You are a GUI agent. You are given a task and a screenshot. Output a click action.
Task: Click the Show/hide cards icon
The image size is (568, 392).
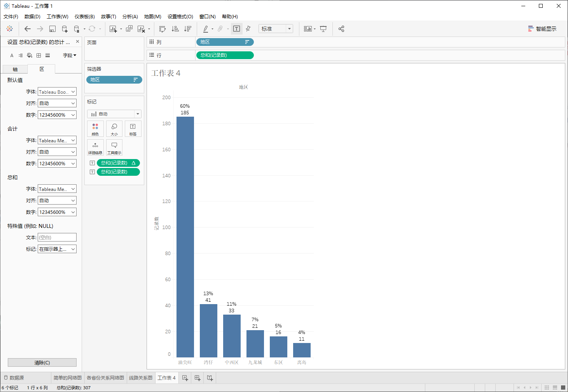point(308,29)
